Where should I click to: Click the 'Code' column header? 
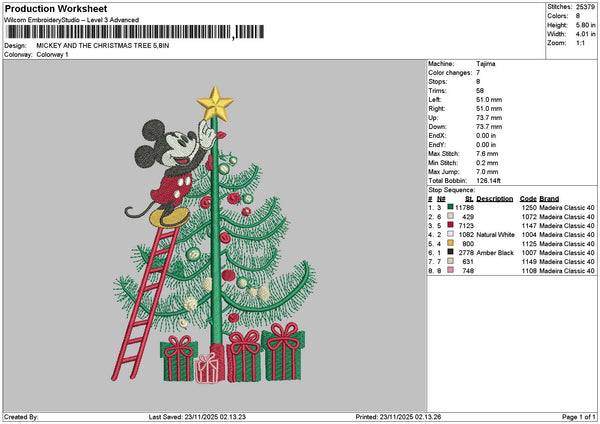[x=528, y=199]
